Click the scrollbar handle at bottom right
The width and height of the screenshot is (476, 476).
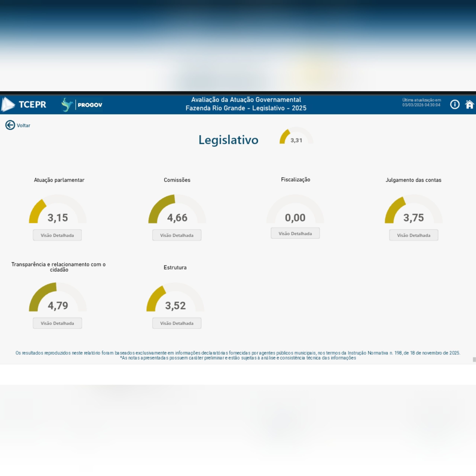click(x=474, y=359)
